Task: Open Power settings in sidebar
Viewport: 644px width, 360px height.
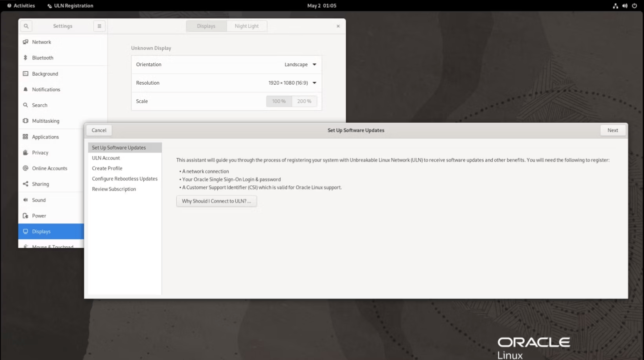Action: [x=51, y=216]
